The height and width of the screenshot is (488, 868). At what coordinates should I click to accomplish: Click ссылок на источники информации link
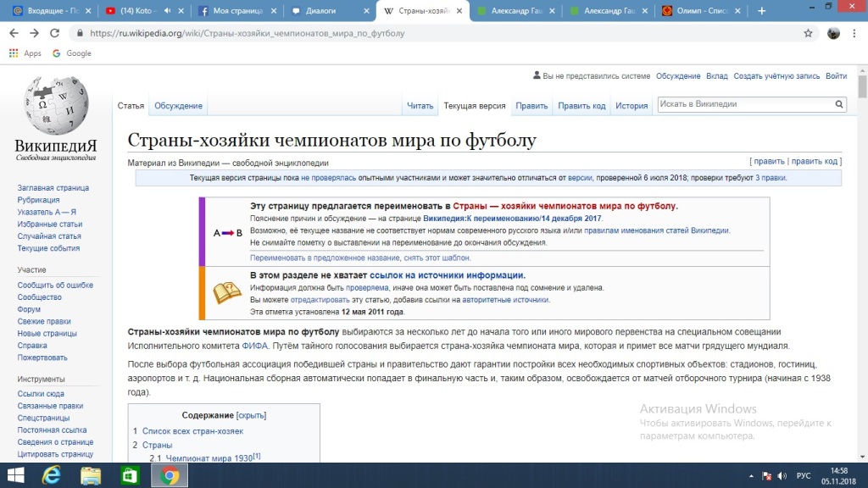446,275
